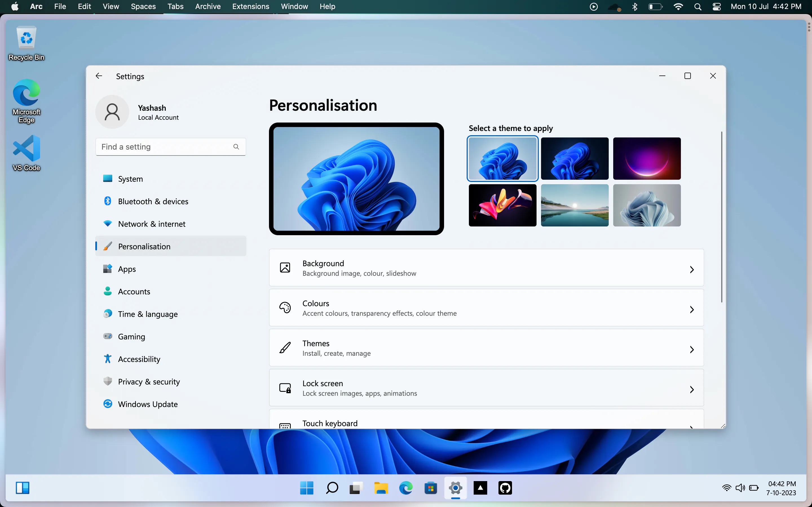The image size is (812, 507).
Task: Go back with the Settings arrow
Action: (99, 76)
